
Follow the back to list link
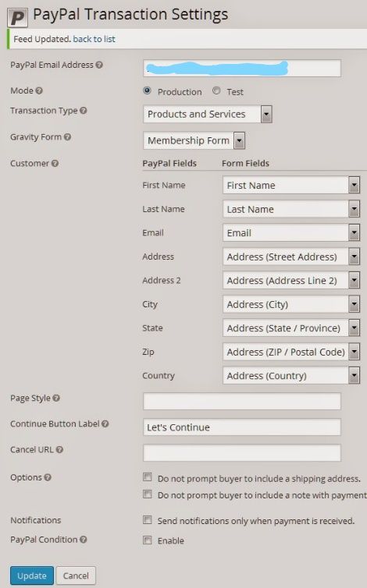click(x=94, y=39)
